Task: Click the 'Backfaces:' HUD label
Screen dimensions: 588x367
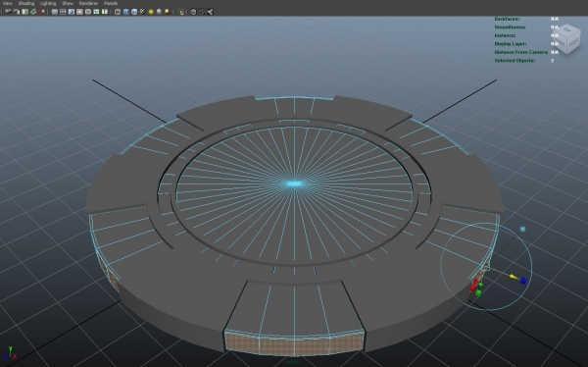Action: coord(507,19)
